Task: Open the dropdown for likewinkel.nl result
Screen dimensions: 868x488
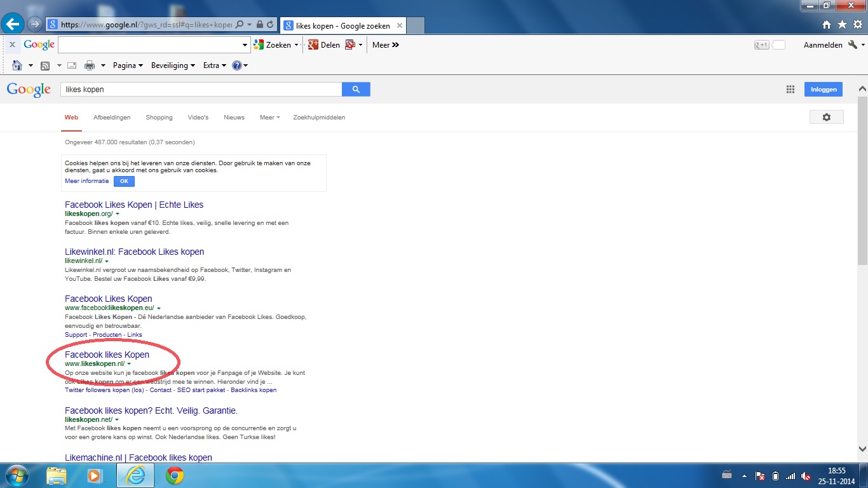Action: coord(107,261)
